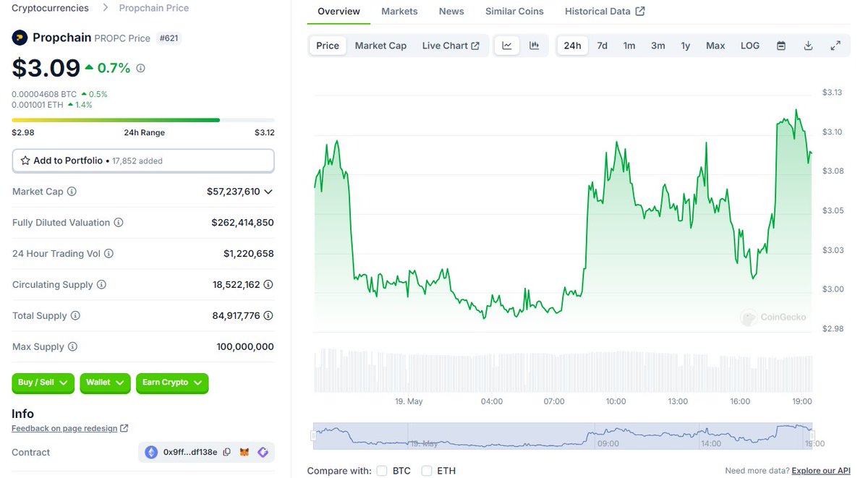Select the candlestick chart view icon
This screenshot has height=478, width=868.
[x=534, y=46]
